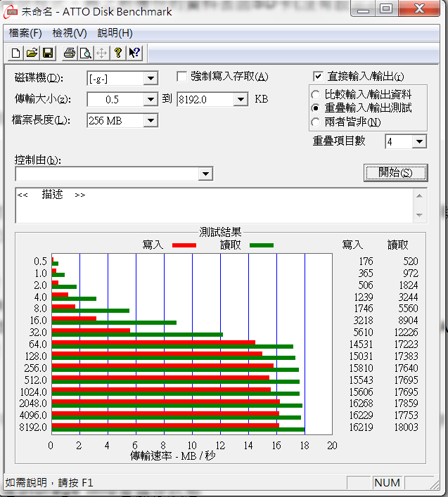The height and width of the screenshot is (497, 448).
Task: Click the read value 18003
Action: click(406, 427)
